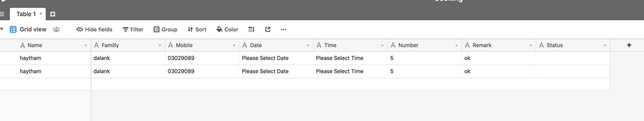The width and height of the screenshot is (644, 121).
Task: Select the Table 1 tab
Action: pos(26,14)
